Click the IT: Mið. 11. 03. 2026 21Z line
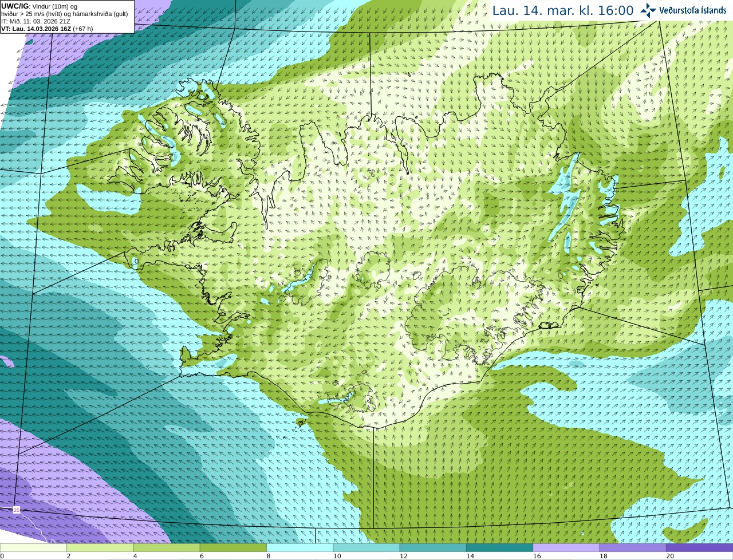This screenshot has height=560, width=733. tap(36, 21)
